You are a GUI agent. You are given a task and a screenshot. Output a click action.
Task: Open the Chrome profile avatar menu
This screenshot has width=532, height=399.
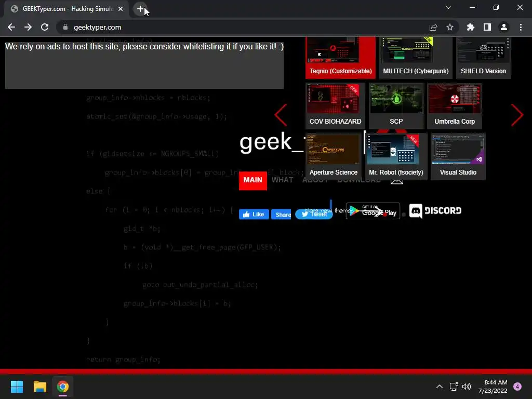pyautogui.click(x=504, y=27)
